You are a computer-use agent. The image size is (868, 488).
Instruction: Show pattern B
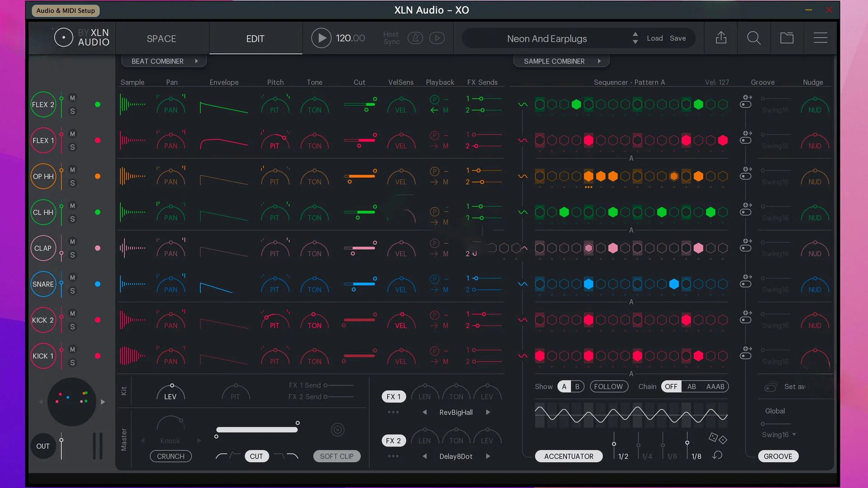pyautogui.click(x=577, y=386)
